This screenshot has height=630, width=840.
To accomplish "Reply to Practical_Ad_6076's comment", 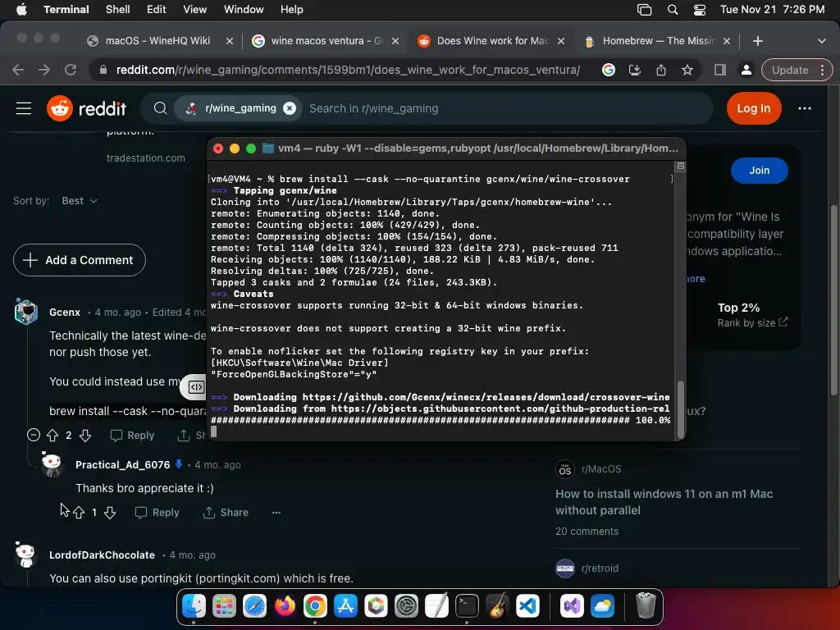I will [157, 513].
